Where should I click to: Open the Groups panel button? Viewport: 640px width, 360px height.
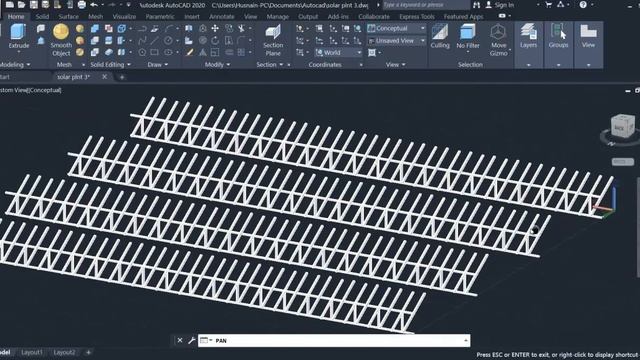point(558,36)
